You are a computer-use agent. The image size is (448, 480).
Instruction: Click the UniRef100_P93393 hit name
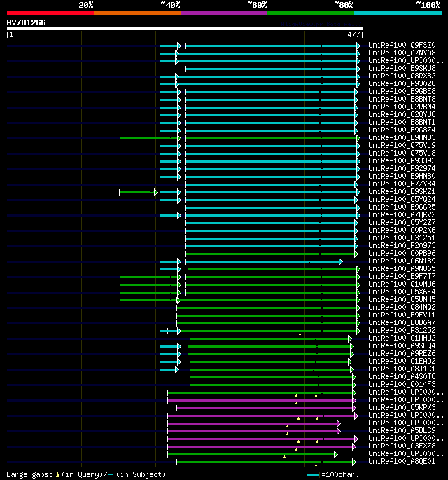point(402,160)
